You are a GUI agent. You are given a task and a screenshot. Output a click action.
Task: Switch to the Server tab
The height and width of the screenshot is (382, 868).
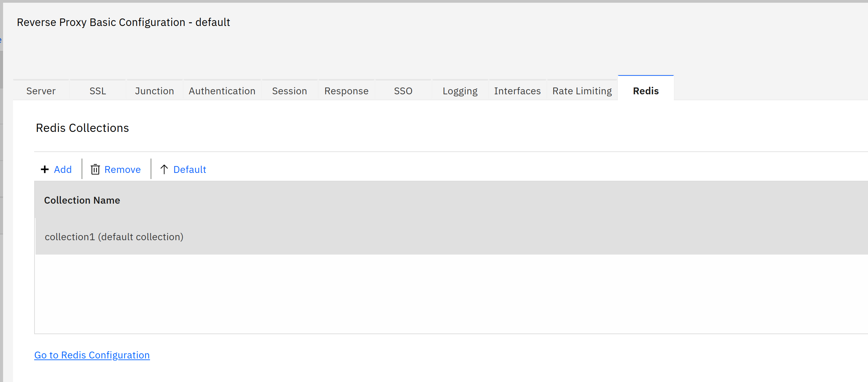click(x=41, y=90)
